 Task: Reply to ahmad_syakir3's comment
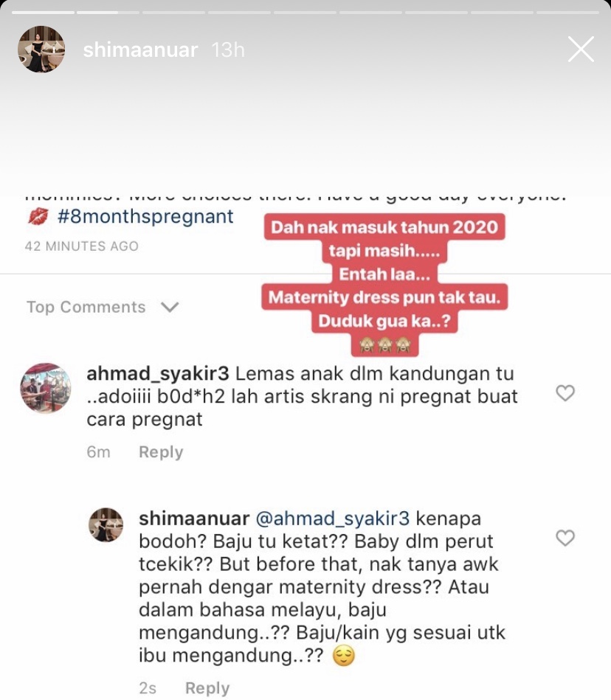[161, 451]
